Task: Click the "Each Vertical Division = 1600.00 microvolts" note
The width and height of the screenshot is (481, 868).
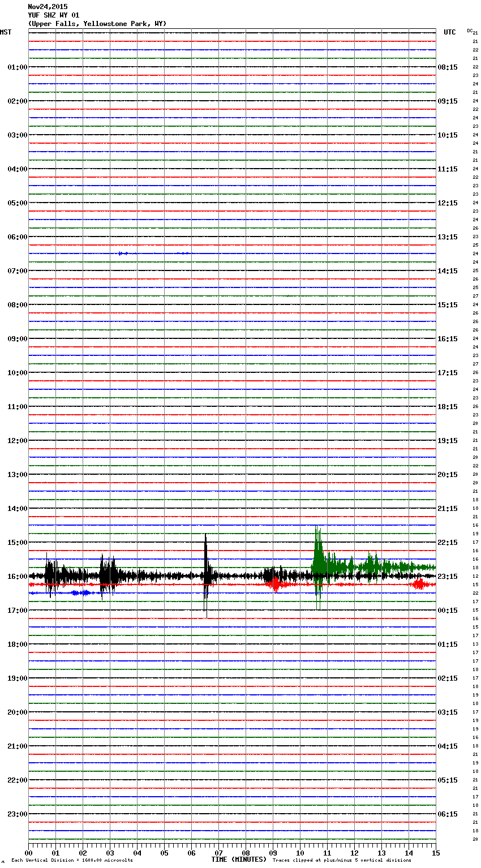Action: pyautogui.click(x=72, y=860)
